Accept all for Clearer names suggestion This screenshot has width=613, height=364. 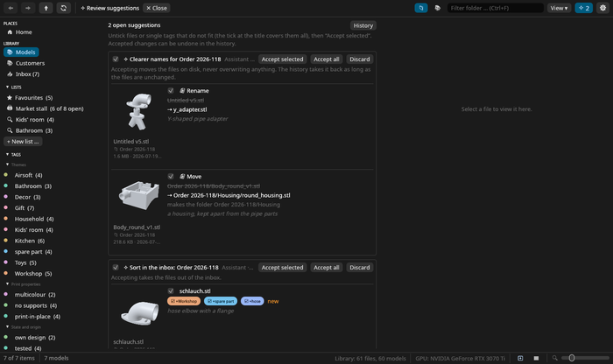click(327, 59)
